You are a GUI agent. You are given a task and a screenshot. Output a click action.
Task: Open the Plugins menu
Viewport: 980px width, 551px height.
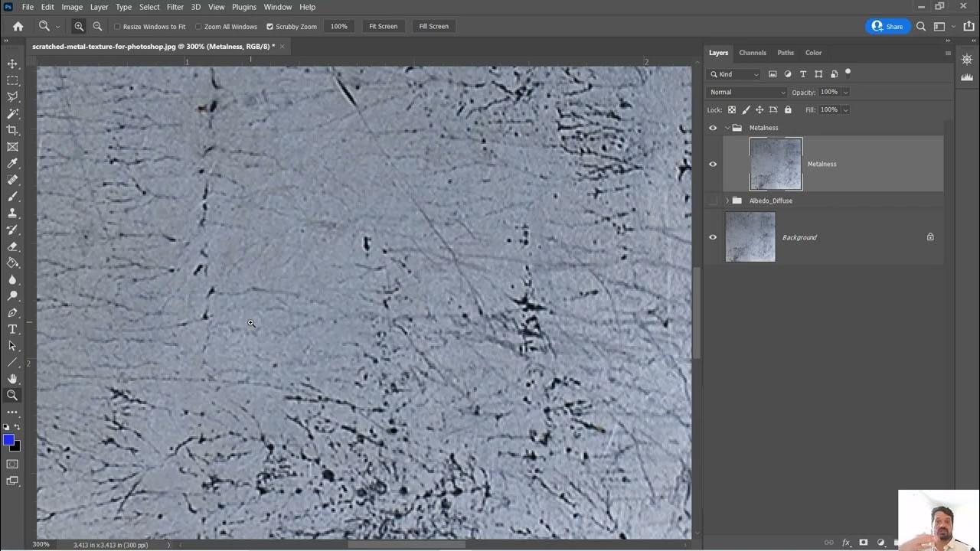click(244, 7)
